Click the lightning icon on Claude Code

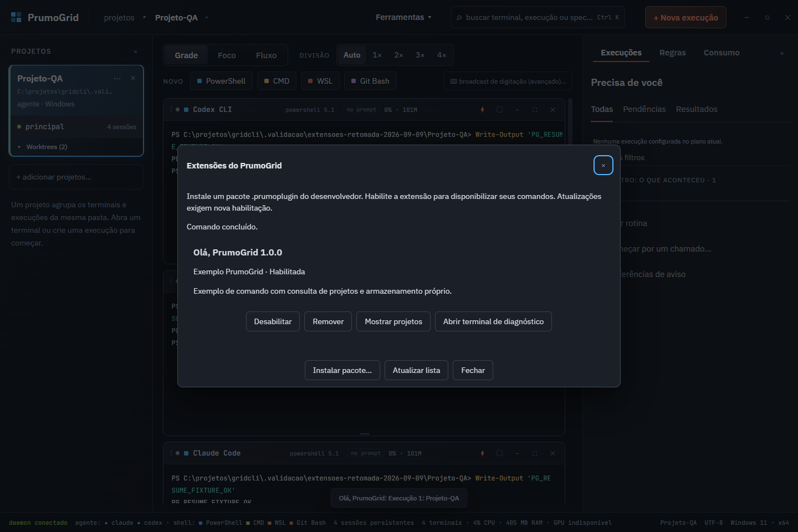[x=482, y=453]
